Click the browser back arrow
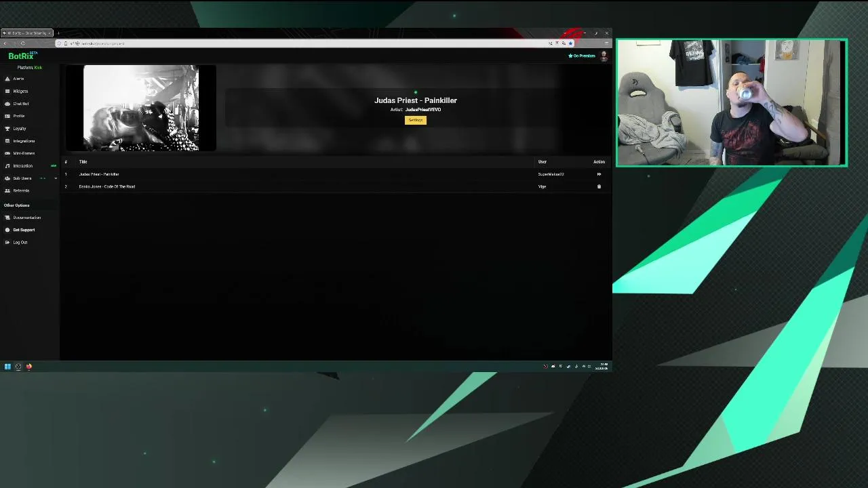Image resolution: width=868 pixels, height=488 pixels. [5, 43]
